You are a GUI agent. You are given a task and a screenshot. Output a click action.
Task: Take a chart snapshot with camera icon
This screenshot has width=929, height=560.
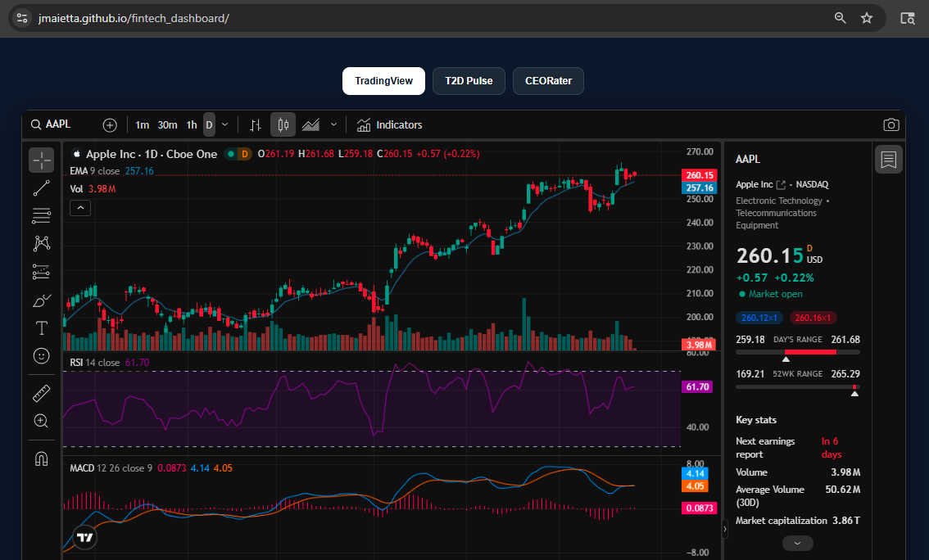891,125
